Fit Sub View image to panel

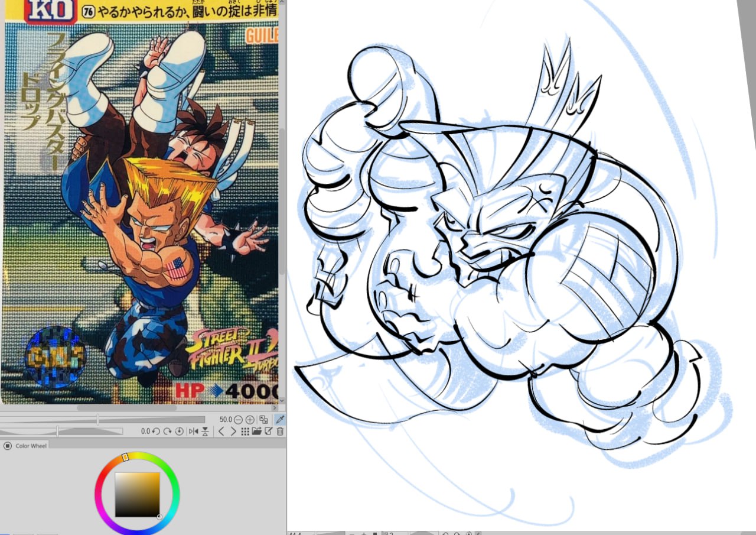(x=263, y=419)
